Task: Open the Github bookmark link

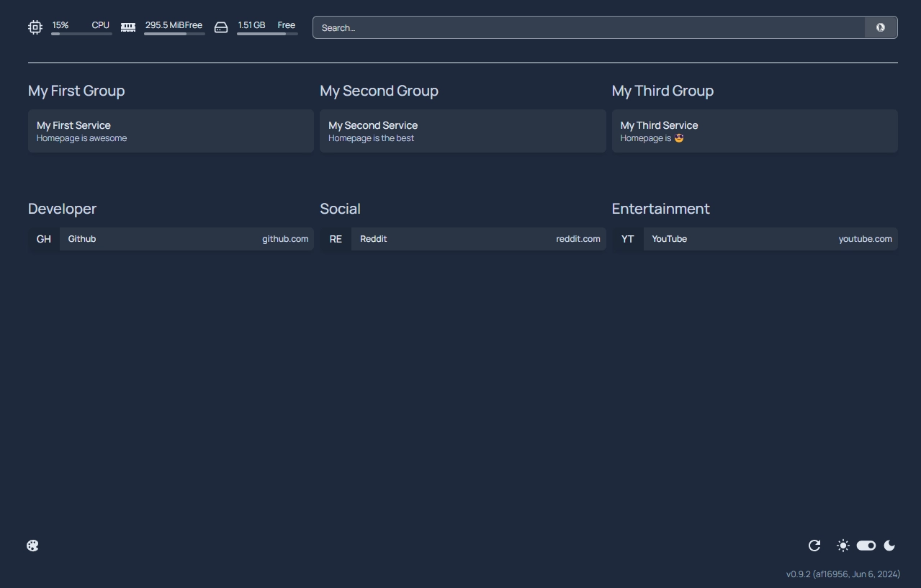Action: coord(171,239)
